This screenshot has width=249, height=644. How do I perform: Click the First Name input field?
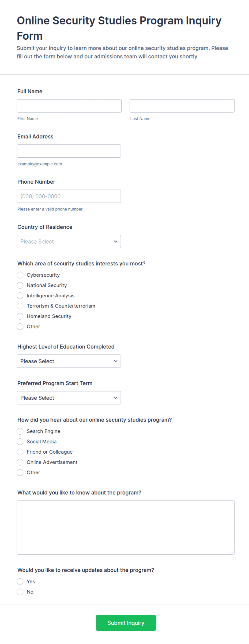point(69,106)
